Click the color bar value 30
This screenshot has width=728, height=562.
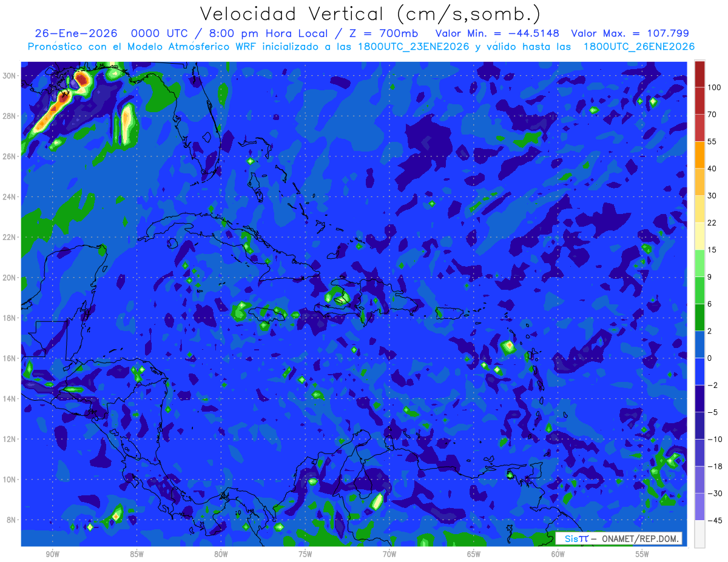(713, 196)
